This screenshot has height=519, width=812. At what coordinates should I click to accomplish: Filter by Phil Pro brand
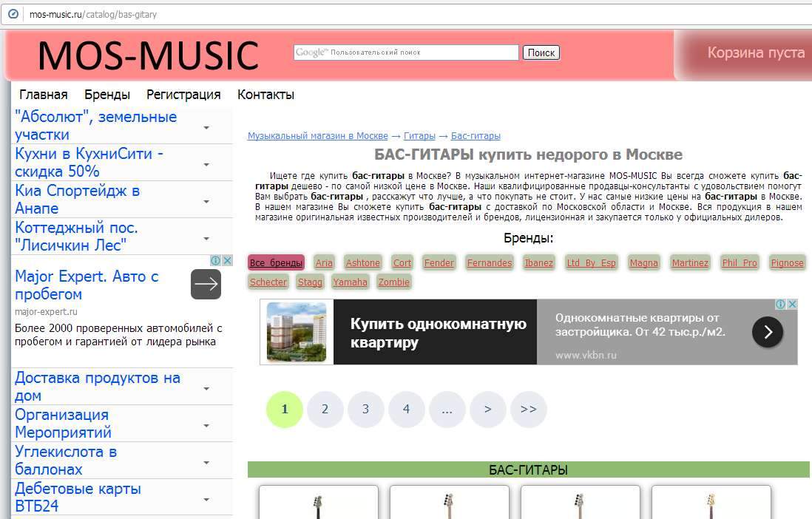(740, 262)
